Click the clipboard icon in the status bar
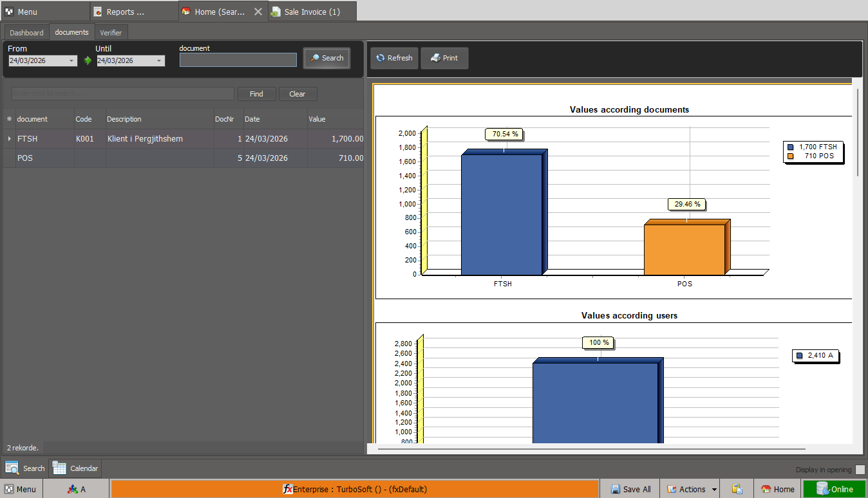The height and width of the screenshot is (498, 868). (x=737, y=489)
